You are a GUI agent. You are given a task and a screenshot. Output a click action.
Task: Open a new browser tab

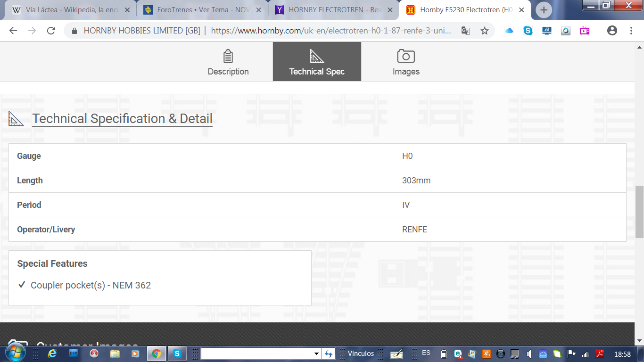click(x=544, y=10)
